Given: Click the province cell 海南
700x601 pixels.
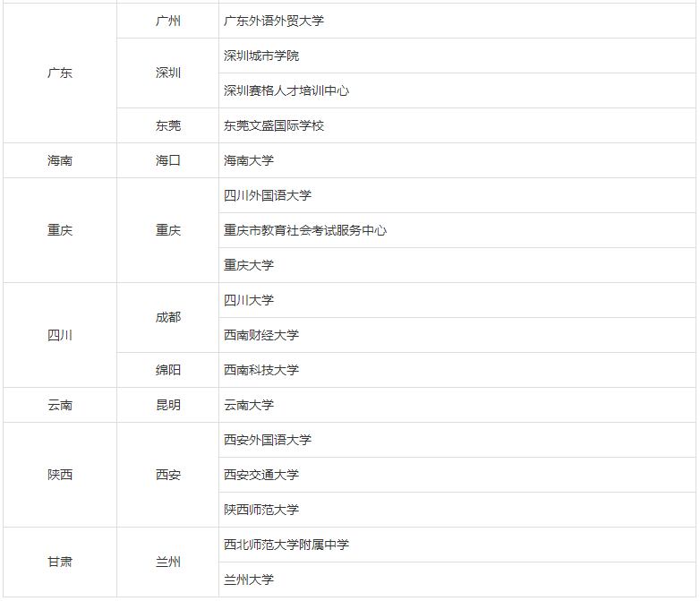Looking at the screenshot, I should pos(60,160).
